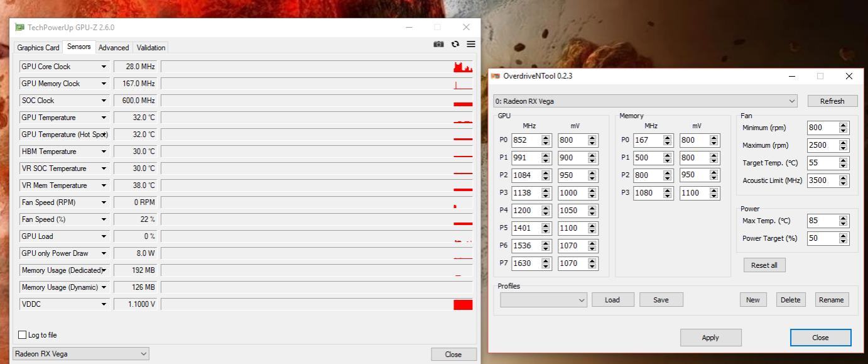Screen dimensions: 868x364
Task: Open the GPU selector in OverdriveNTool
Action: (645, 101)
